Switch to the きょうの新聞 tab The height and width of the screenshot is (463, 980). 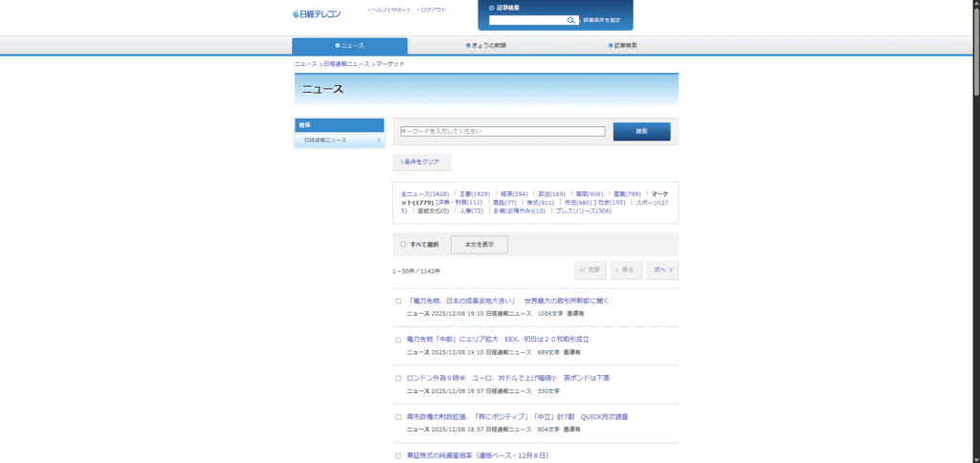(x=485, y=46)
